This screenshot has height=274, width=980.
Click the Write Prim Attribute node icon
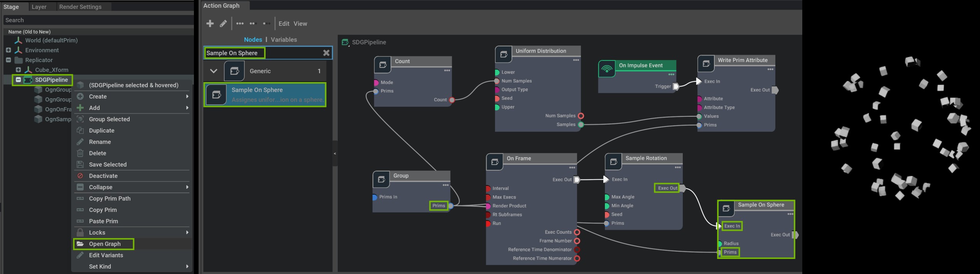pyautogui.click(x=706, y=64)
